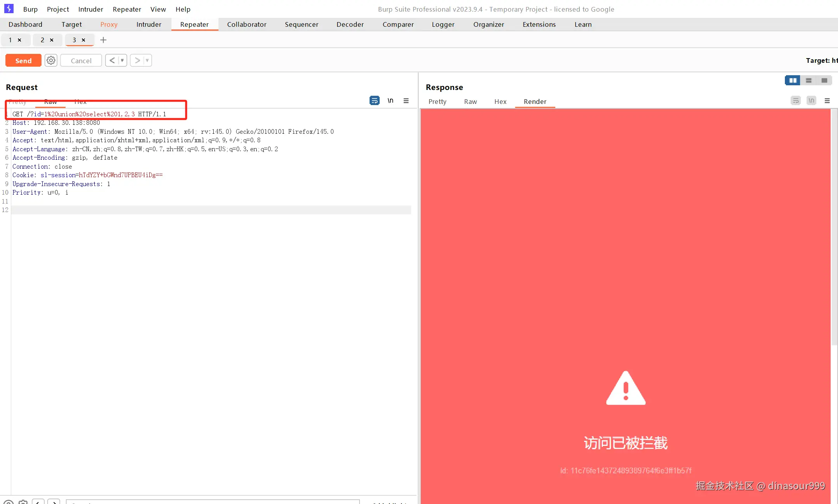Open Repeater send settings gear icon
This screenshot has height=504, width=838.
coord(51,60)
